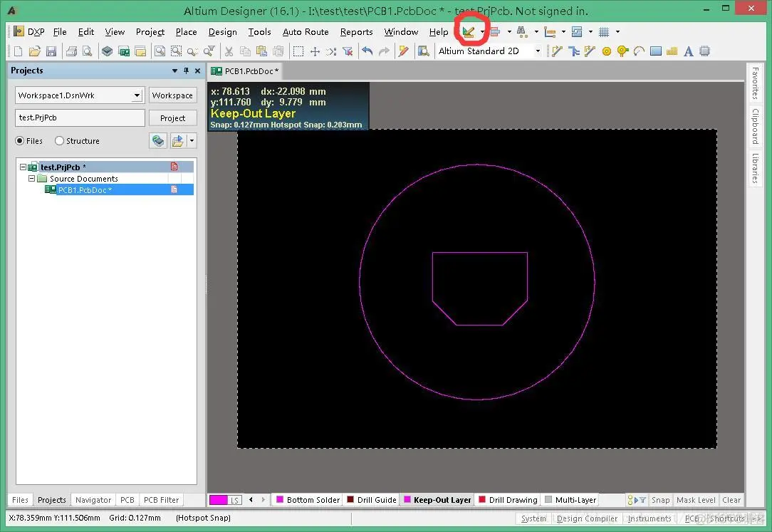
Task: Click the Project button
Action: pos(172,118)
